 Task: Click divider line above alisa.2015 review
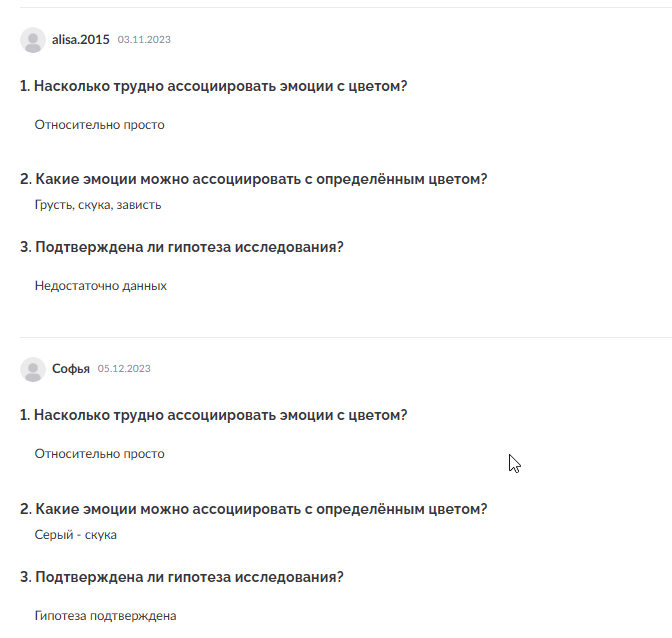(x=346, y=7)
